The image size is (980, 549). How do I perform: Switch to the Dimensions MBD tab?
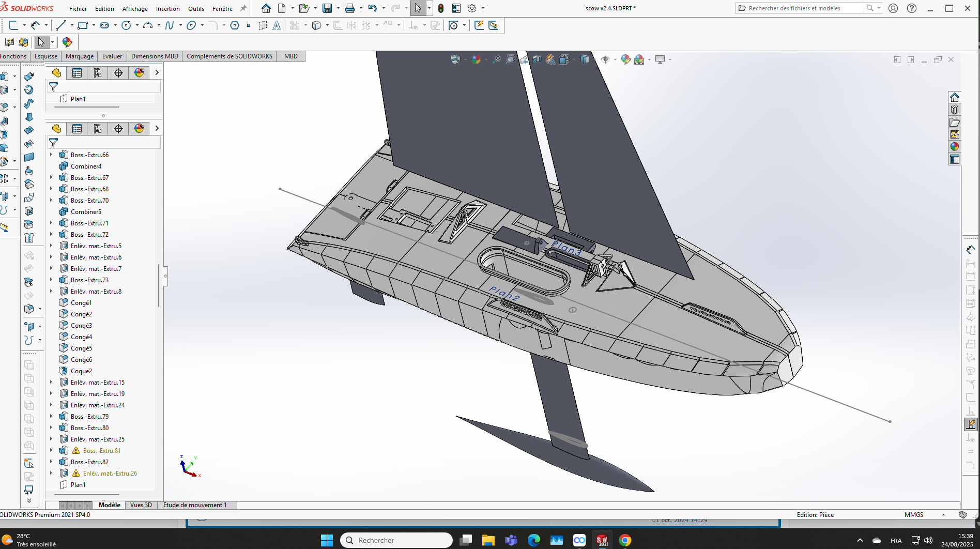[155, 56]
